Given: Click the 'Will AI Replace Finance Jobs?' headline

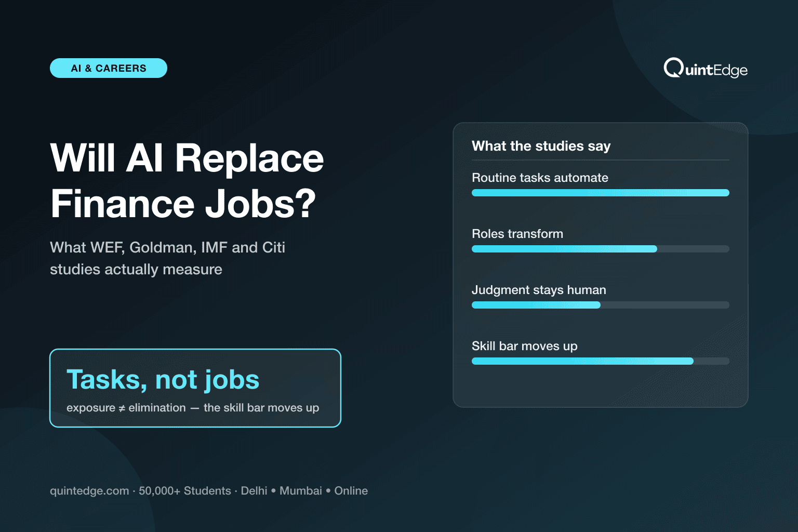Looking at the screenshot, I should click(x=187, y=180).
